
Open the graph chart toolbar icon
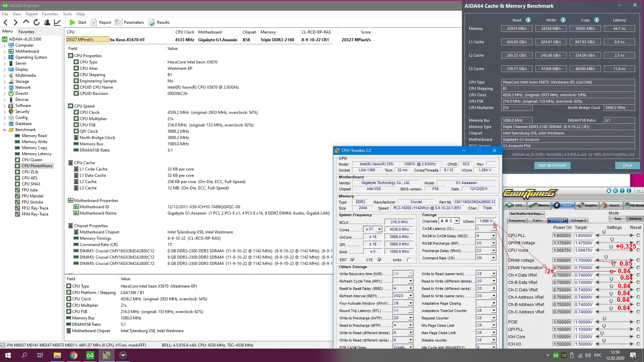[x=57, y=22]
